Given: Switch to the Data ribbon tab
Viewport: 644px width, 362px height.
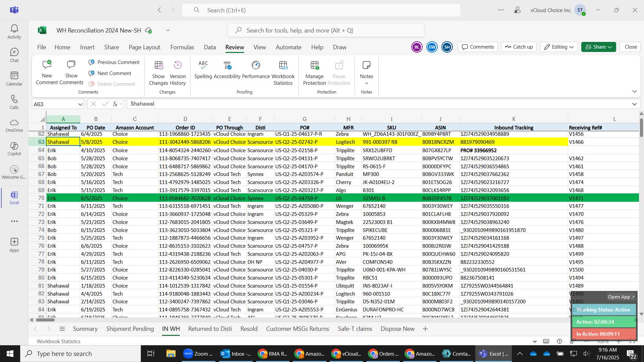Looking at the screenshot, I should 210,47.
